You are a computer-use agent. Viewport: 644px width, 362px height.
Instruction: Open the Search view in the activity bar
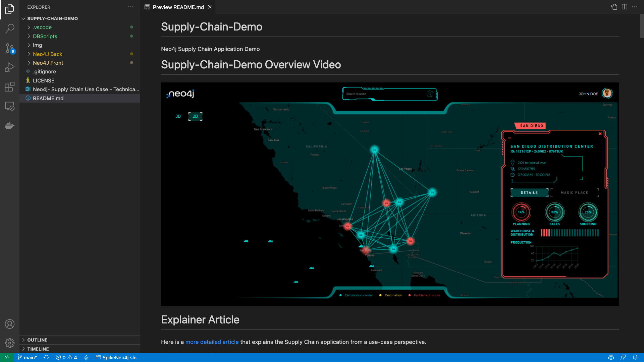point(10,28)
